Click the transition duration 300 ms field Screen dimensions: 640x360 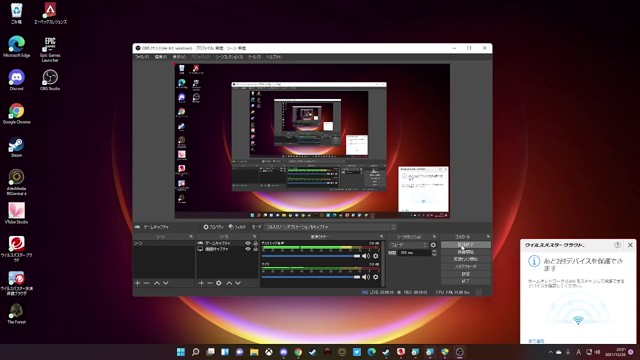coord(414,253)
